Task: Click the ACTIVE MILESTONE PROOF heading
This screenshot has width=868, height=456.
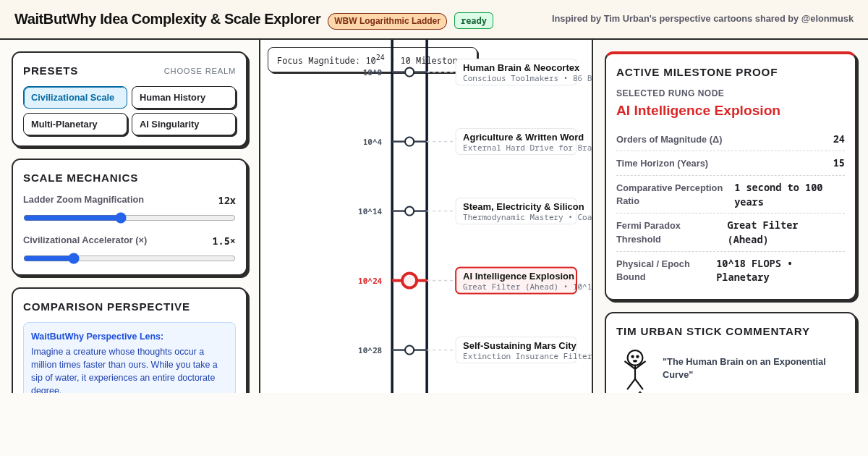Action: pyautogui.click(x=697, y=72)
